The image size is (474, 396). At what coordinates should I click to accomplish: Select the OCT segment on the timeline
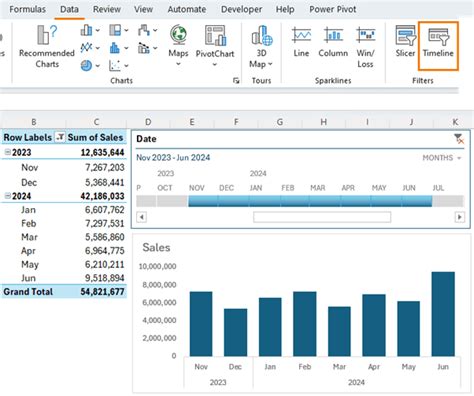[x=172, y=201]
